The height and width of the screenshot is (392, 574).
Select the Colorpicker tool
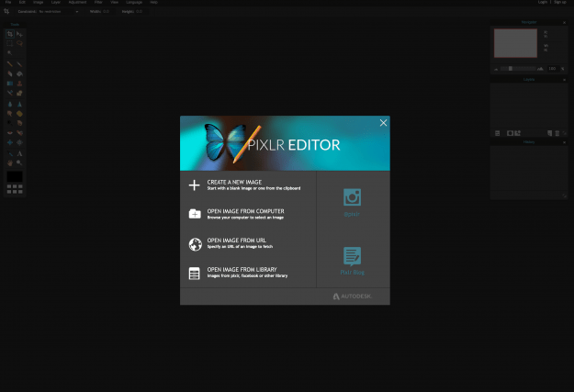click(x=10, y=153)
